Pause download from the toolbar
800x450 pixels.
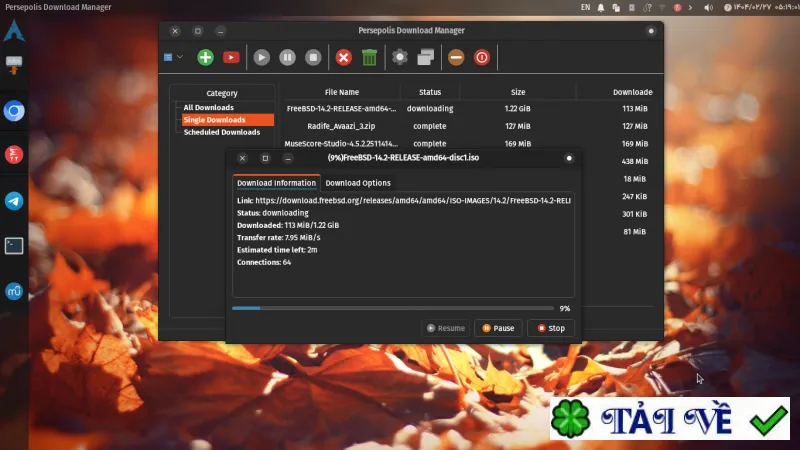point(287,57)
